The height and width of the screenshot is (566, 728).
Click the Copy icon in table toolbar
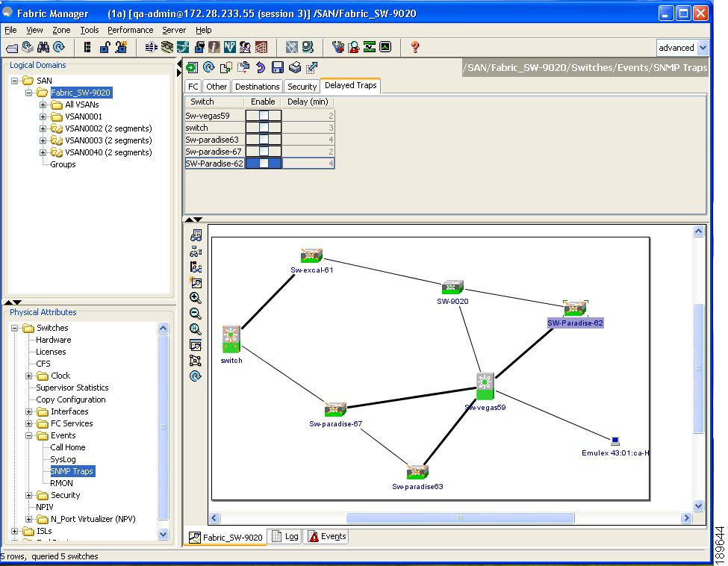pos(226,68)
